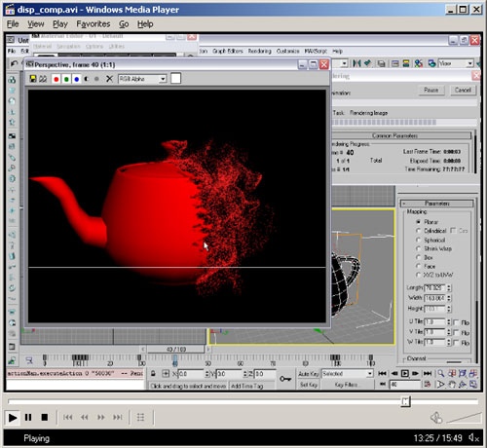Toggle the blue channel button
Screen dimensions: 487x448
click(76, 79)
